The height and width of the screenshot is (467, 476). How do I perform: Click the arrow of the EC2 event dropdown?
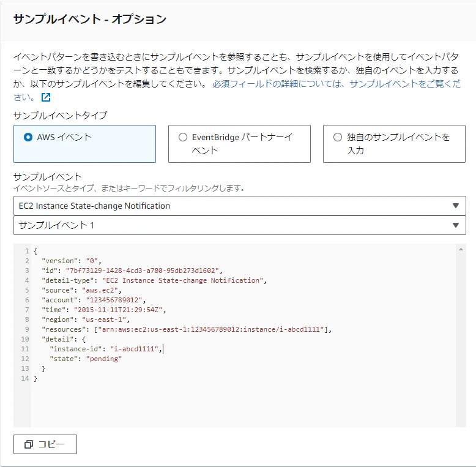pos(455,206)
